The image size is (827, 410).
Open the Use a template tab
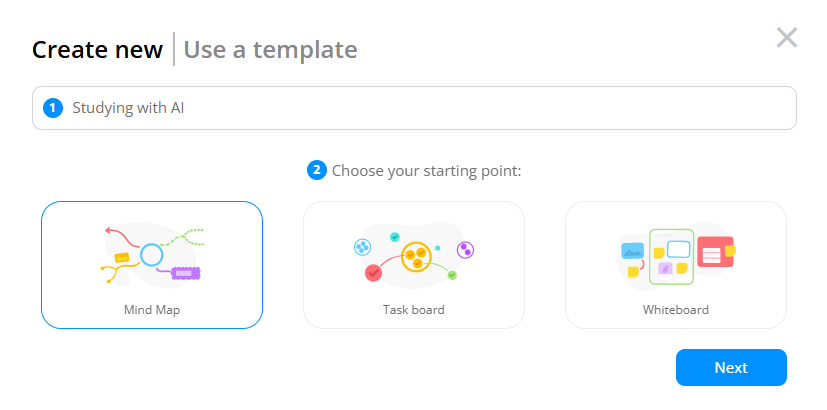(x=271, y=50)
